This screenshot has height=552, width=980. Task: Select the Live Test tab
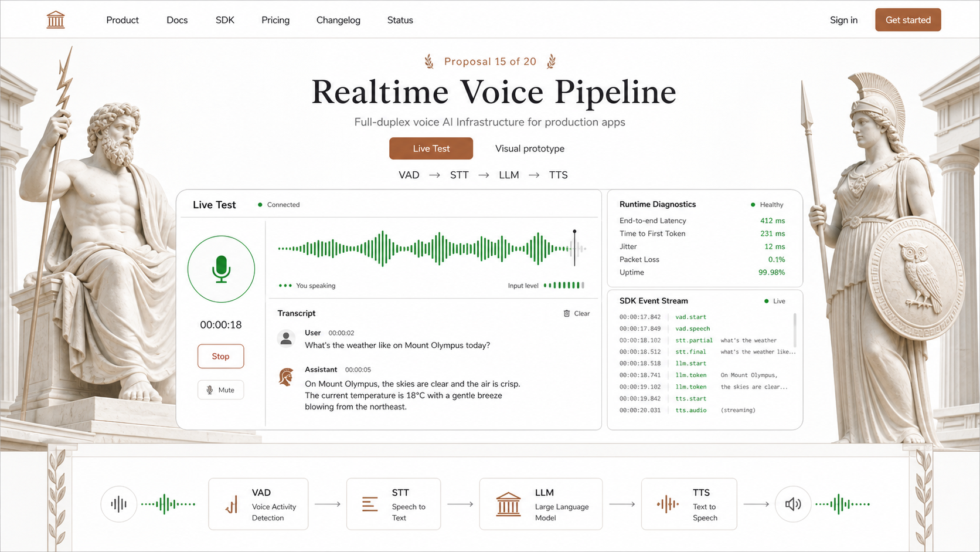431,148
